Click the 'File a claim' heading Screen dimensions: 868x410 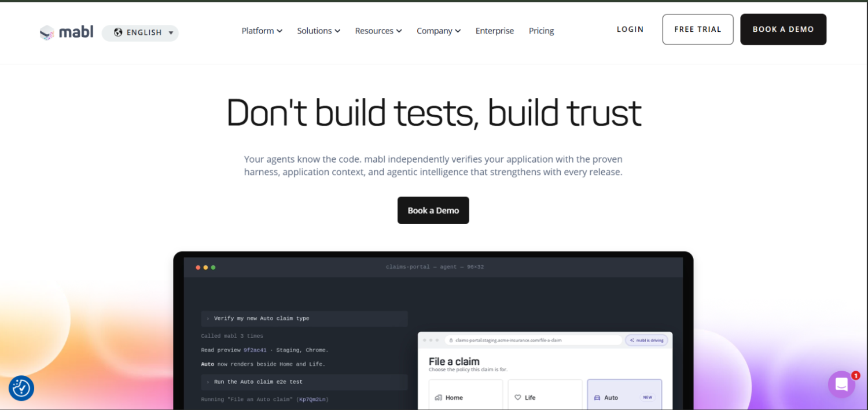click(454, 361)
